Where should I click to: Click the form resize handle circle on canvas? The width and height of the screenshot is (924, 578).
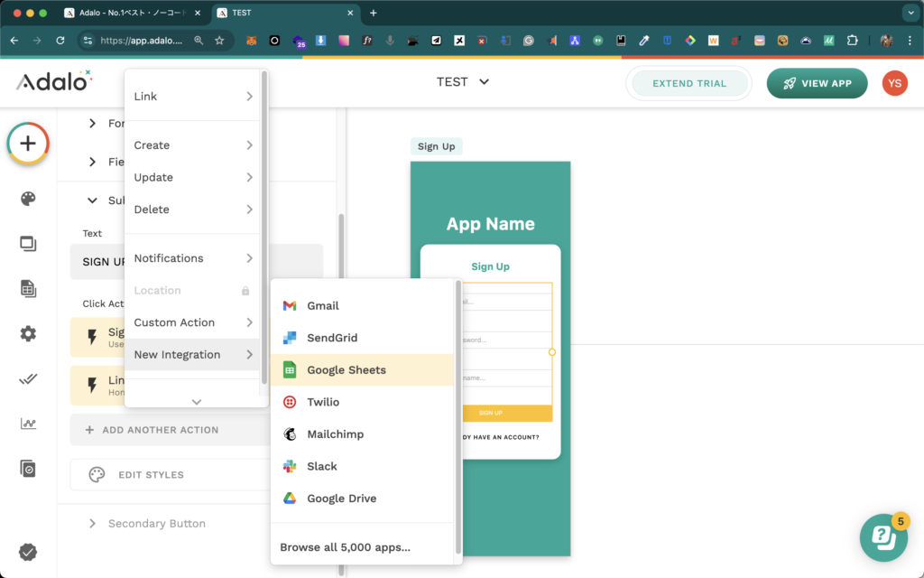(x=552, y=352)
